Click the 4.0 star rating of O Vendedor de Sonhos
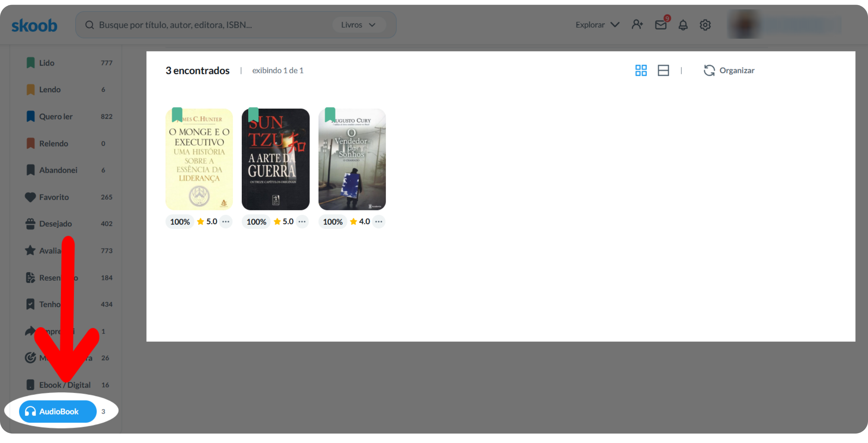Image resolution: width=868 pixels, height=443 pixels. (360, 221)
